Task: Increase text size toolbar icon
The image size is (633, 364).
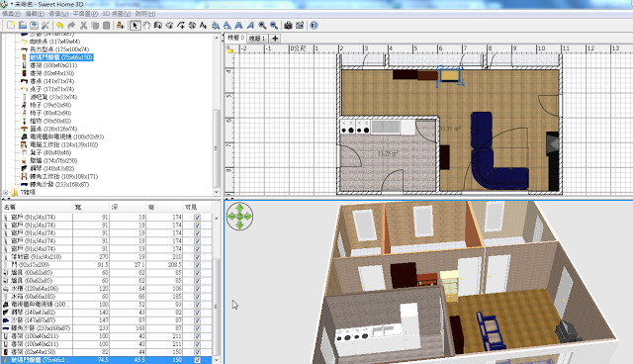Action: (216, 26)
